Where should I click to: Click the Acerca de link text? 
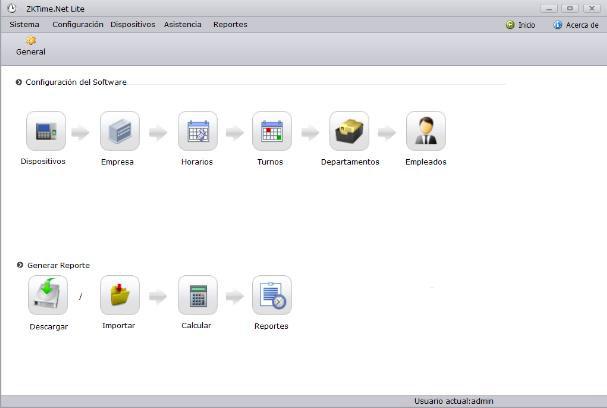coord(582,25)
